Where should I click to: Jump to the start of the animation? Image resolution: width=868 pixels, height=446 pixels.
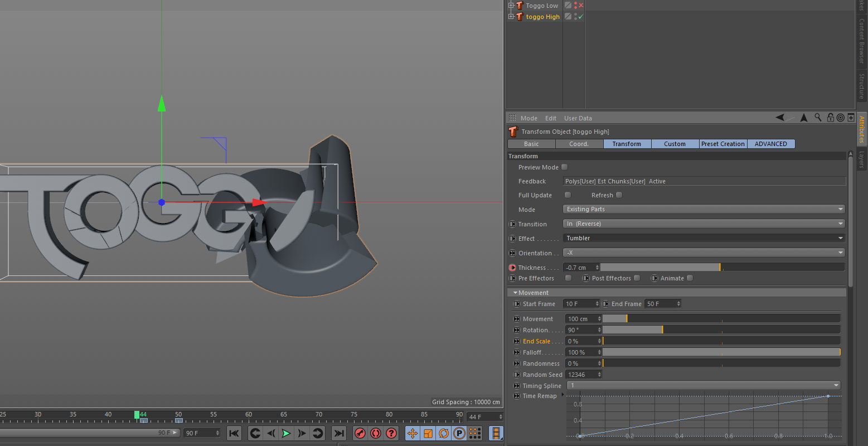tap(234, 433)
